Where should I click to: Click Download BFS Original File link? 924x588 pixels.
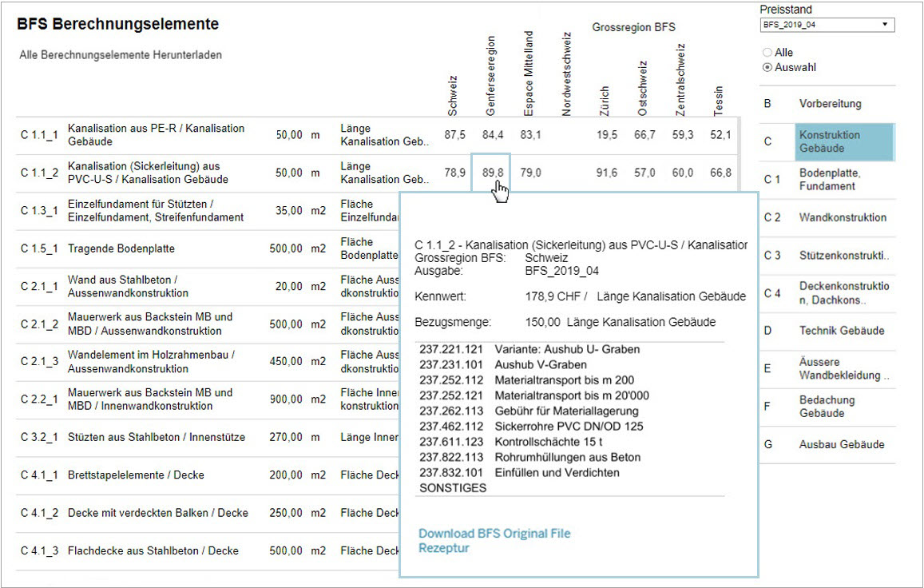point(494,534)
